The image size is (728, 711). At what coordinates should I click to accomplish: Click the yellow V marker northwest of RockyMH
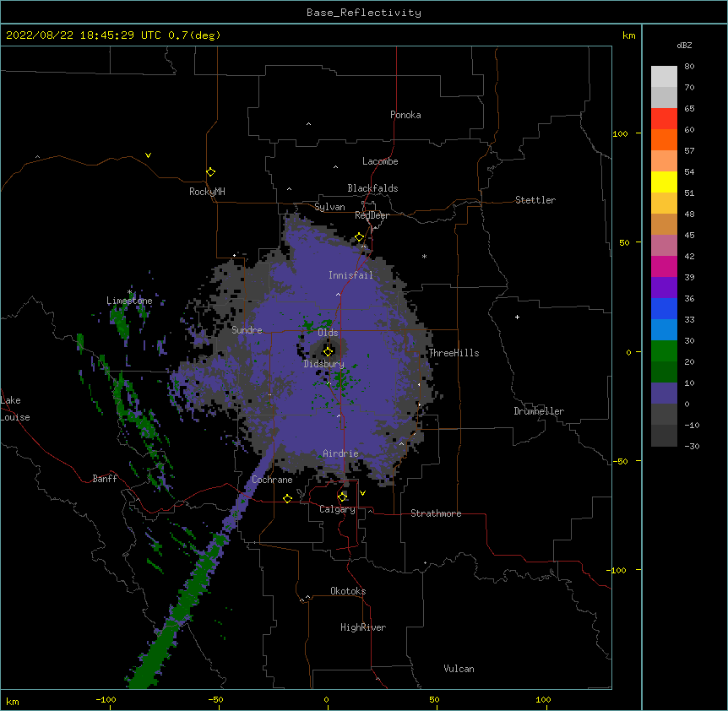[148, 155]
